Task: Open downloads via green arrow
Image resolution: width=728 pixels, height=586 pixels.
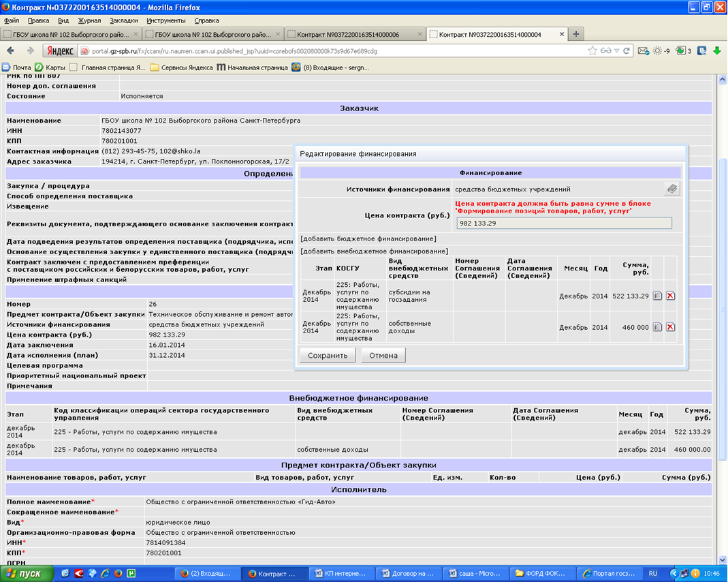Action: (717, 50)
